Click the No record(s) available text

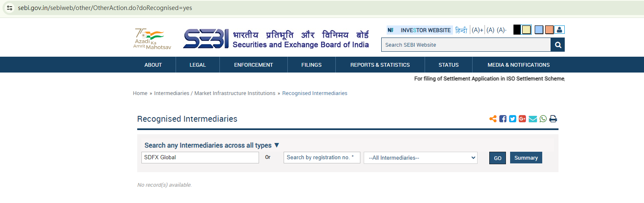click(164, 185)
